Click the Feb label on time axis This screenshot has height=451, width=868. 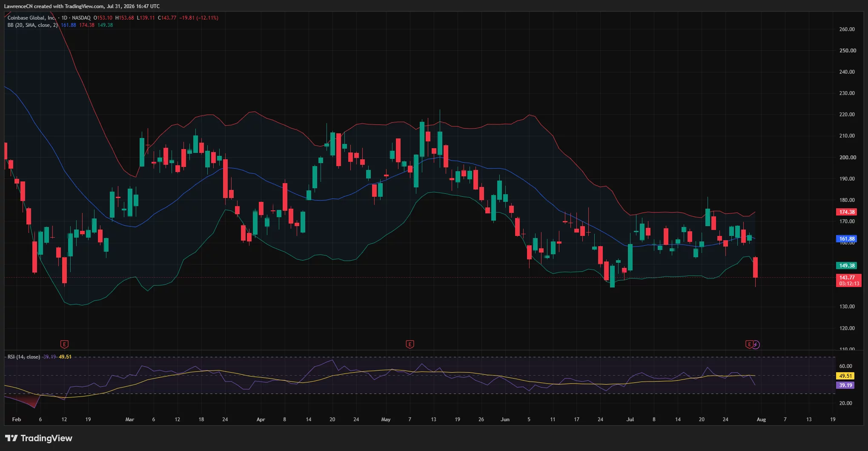17,419
